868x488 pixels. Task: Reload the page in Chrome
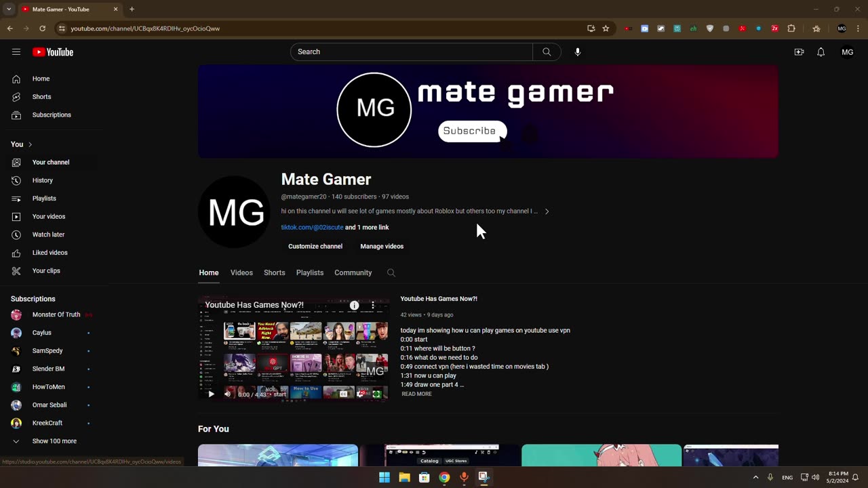pyautogui.click(x=42, y=28)
